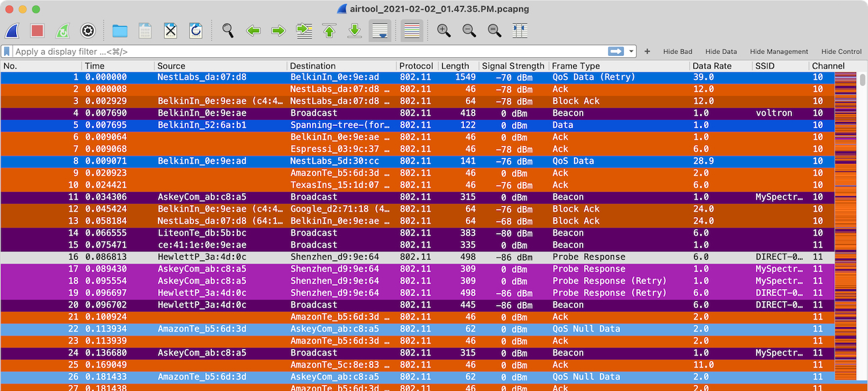Screen dimensions: 868x391
Task: Start capturing packets with the shark fin icon
Action: [12, 31]
